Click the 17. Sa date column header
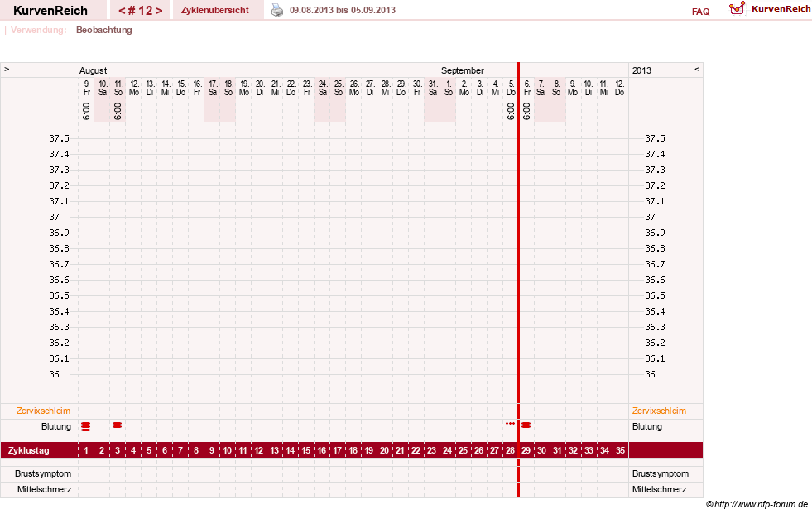Screen dimensions: 812x514 [x=213, y=88]
